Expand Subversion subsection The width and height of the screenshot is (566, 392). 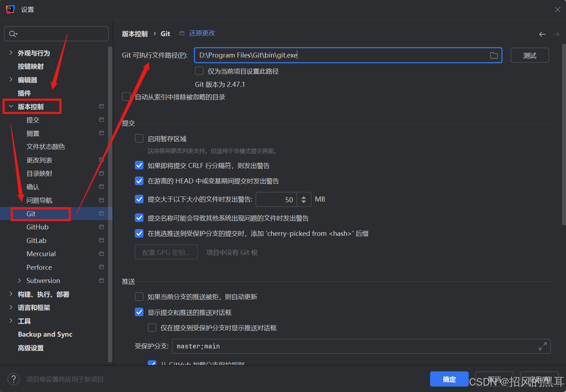19,281
